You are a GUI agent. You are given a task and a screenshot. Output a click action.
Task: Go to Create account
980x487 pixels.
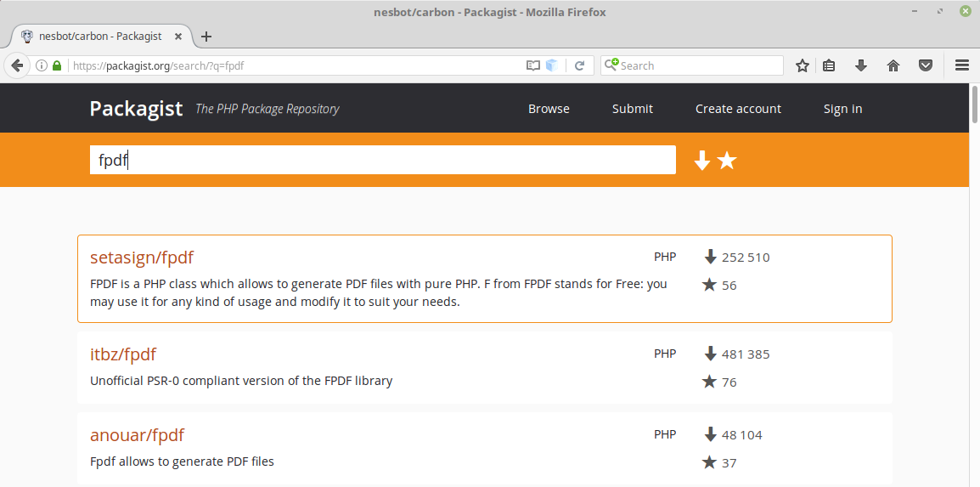[x=738, y=109]
